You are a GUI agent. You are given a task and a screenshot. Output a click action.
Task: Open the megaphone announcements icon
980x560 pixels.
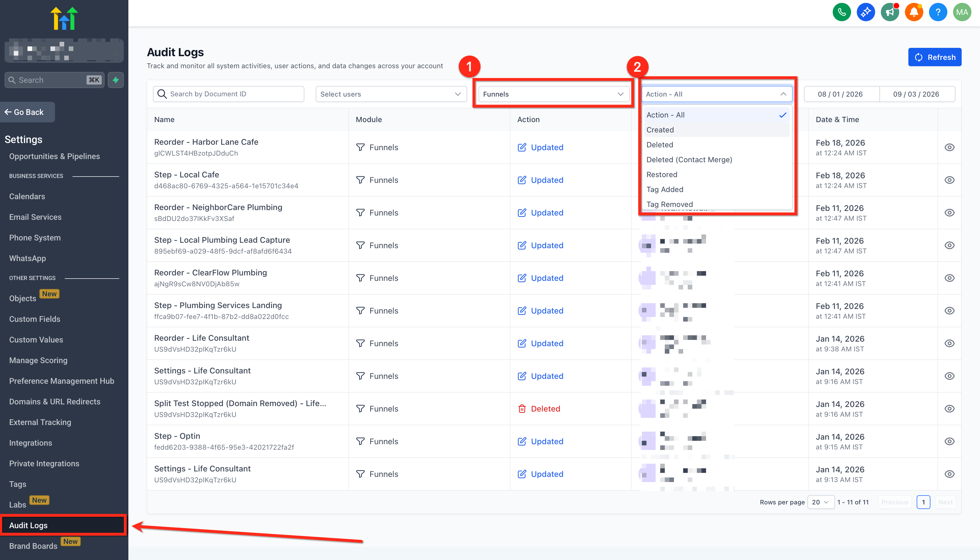[x=890, y=12]
